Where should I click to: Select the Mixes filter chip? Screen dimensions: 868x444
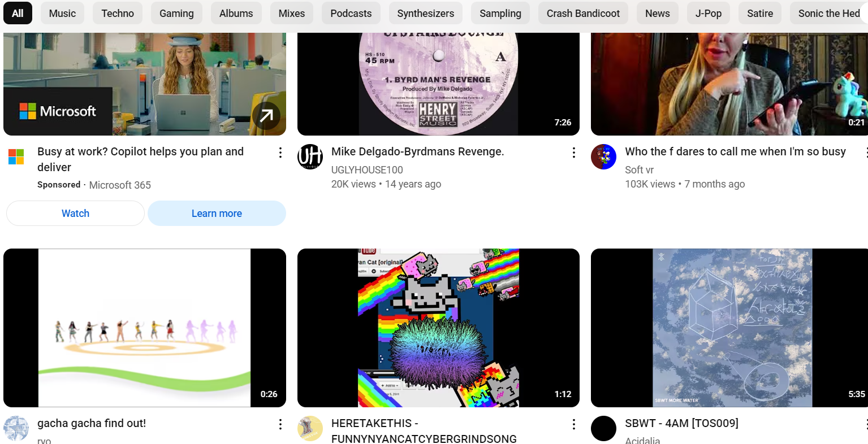click(x=292, y=13)
